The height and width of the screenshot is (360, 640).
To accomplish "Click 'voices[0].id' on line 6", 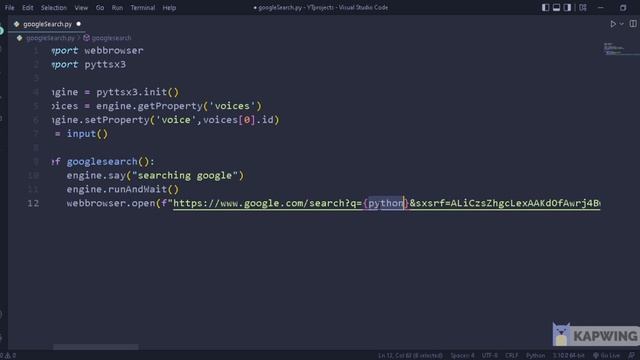I will point(238,120).
